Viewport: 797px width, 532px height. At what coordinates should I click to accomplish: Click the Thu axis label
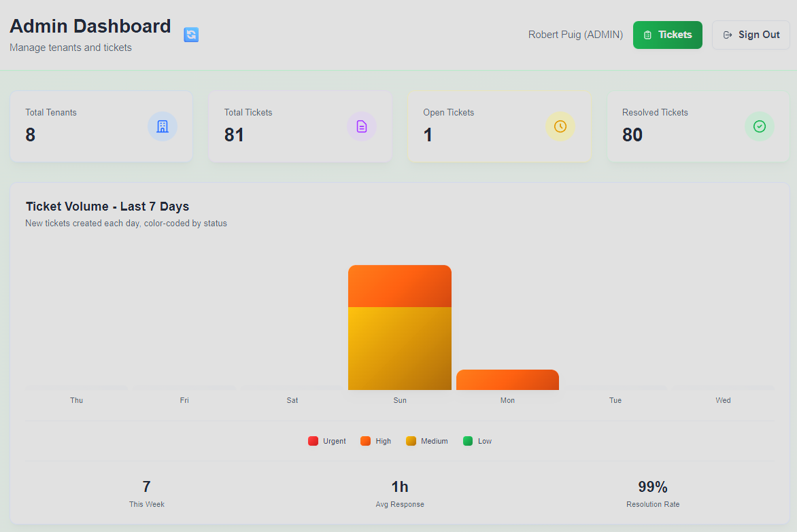[76, 400]
